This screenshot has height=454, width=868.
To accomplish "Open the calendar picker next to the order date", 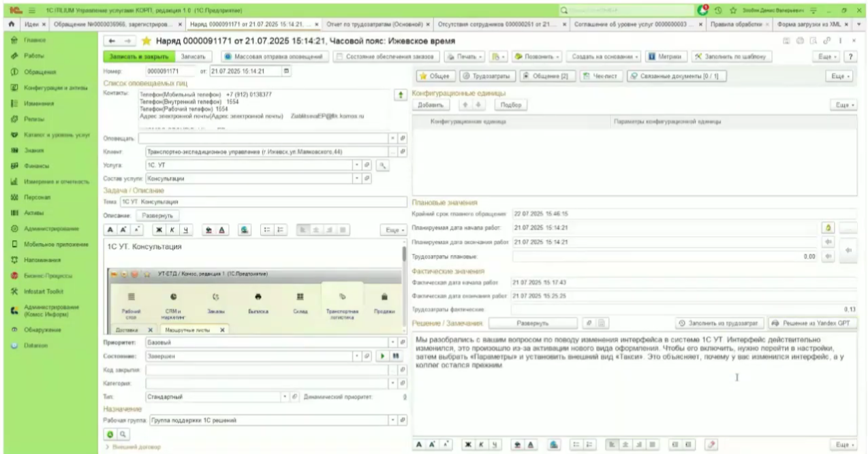I will pos(288,70).
